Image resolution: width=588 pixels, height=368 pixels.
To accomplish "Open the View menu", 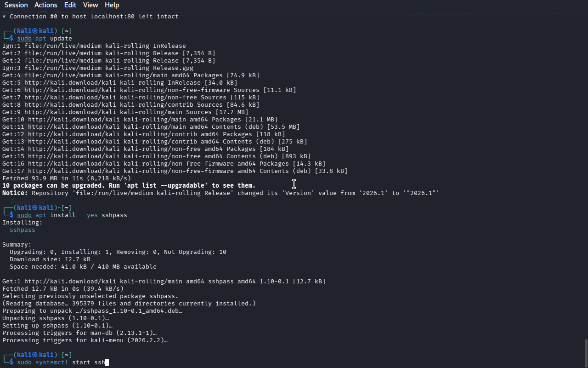I will click(x=90, y=5).
